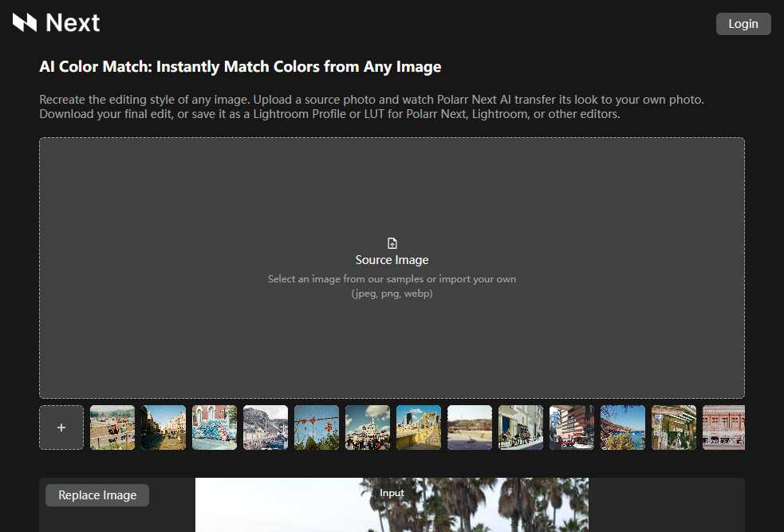Click the Replace Image button
The image size is (784, 532).
(x=97, y=495)
